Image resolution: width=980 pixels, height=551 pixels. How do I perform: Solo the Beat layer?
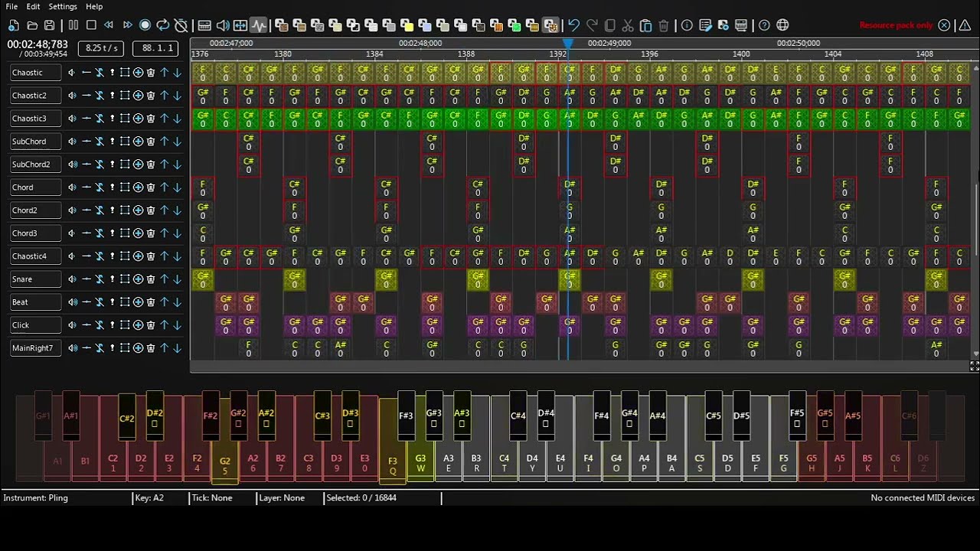113,302
